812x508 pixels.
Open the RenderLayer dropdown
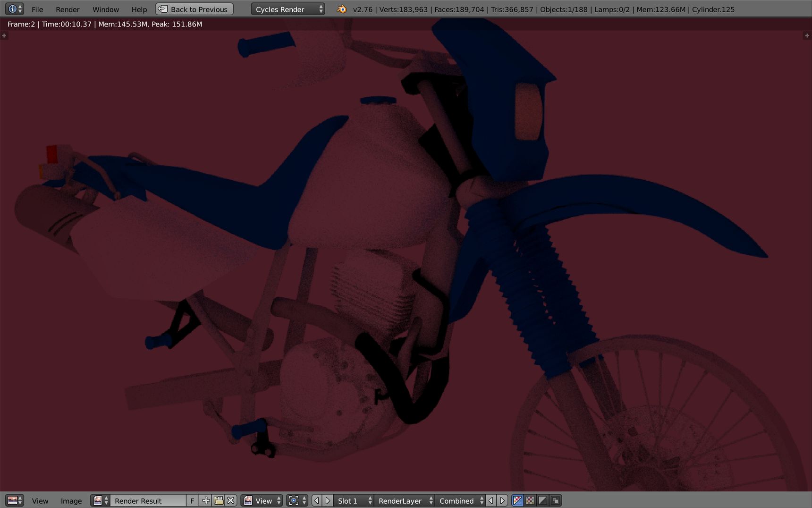tap(405, 500)
